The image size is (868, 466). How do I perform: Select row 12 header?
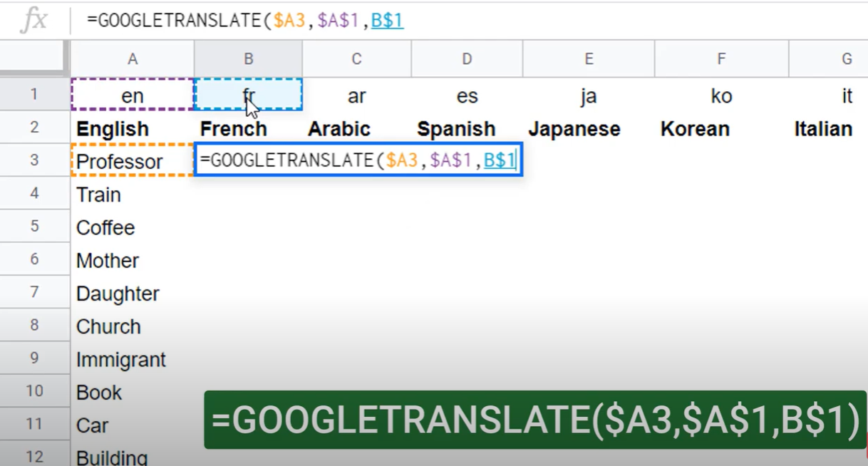click(34, 454)
